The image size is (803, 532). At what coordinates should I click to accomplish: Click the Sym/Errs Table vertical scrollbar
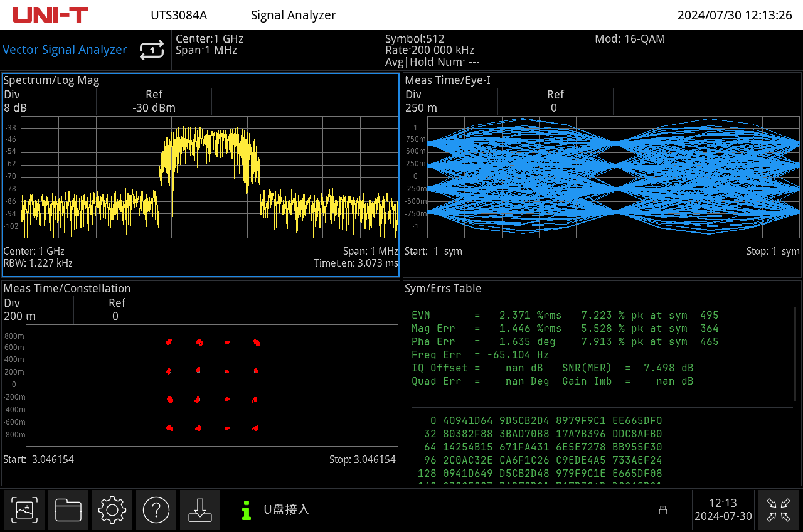click(795, 353)
